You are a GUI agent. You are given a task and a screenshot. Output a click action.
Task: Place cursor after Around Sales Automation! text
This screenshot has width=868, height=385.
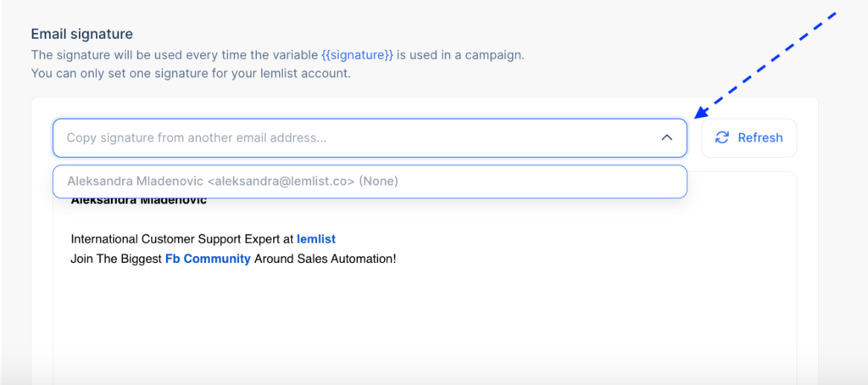tap(397, 259)
